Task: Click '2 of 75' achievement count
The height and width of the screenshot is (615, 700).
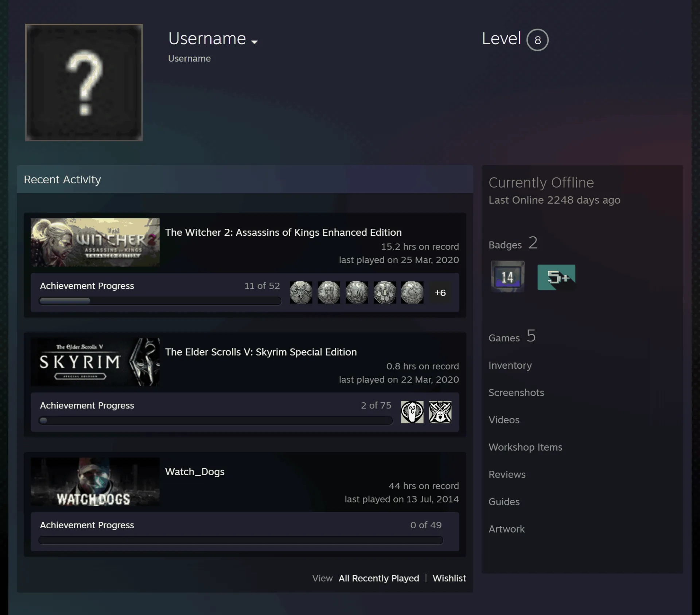Action: point(376,406)
